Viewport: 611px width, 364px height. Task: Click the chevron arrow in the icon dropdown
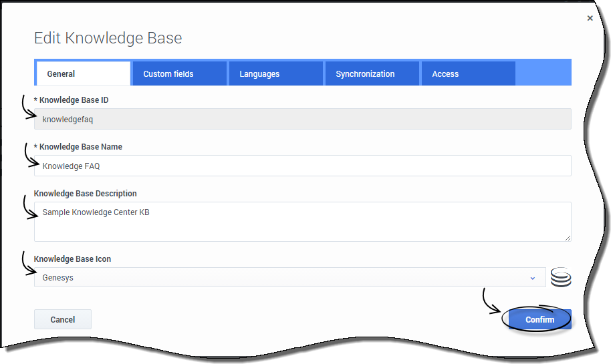[533, 278]
